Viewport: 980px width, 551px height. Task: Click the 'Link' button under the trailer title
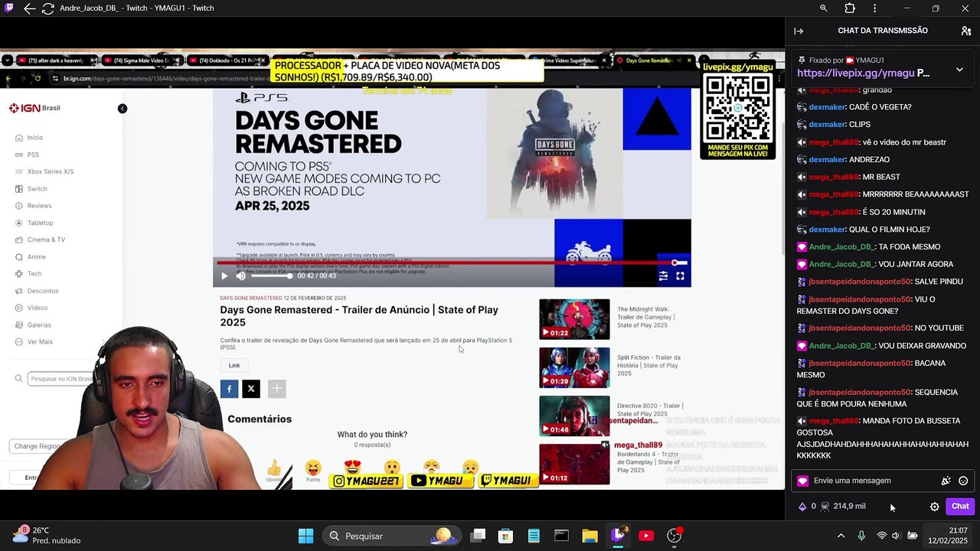(x=234, y=366)
